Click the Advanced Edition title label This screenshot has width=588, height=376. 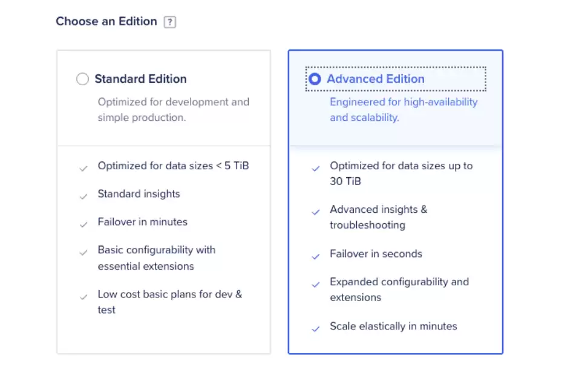pos(376,79)
